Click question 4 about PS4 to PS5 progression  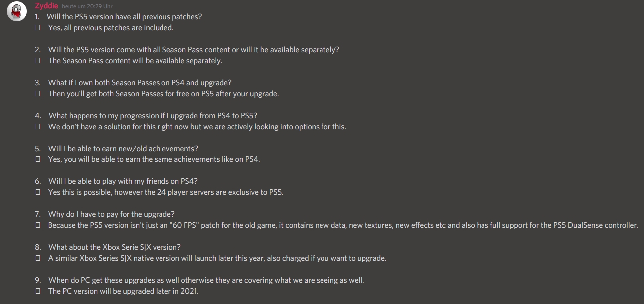tap(153, 116)
